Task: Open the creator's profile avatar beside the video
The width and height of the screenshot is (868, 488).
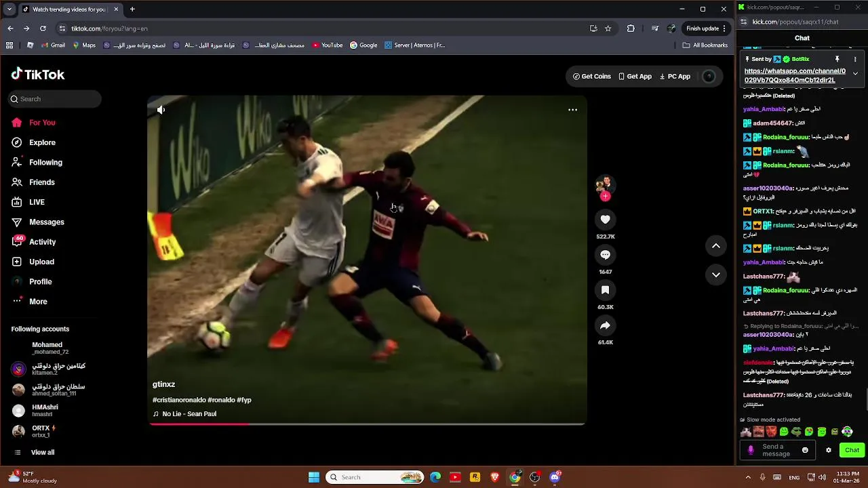Action: (604, 184)
